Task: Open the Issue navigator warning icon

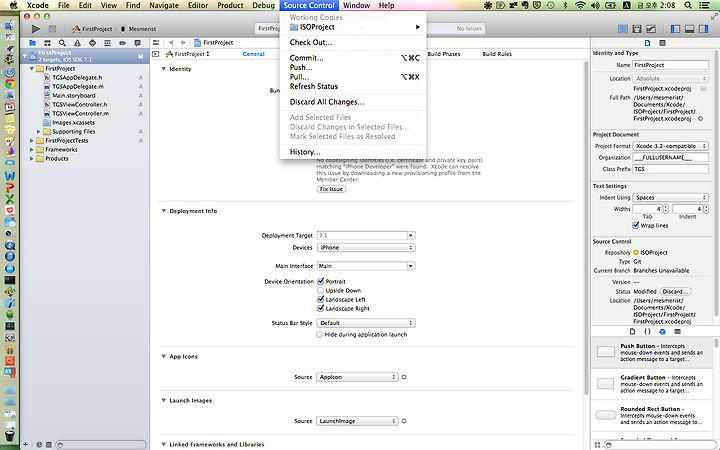Action: (77, 43)
